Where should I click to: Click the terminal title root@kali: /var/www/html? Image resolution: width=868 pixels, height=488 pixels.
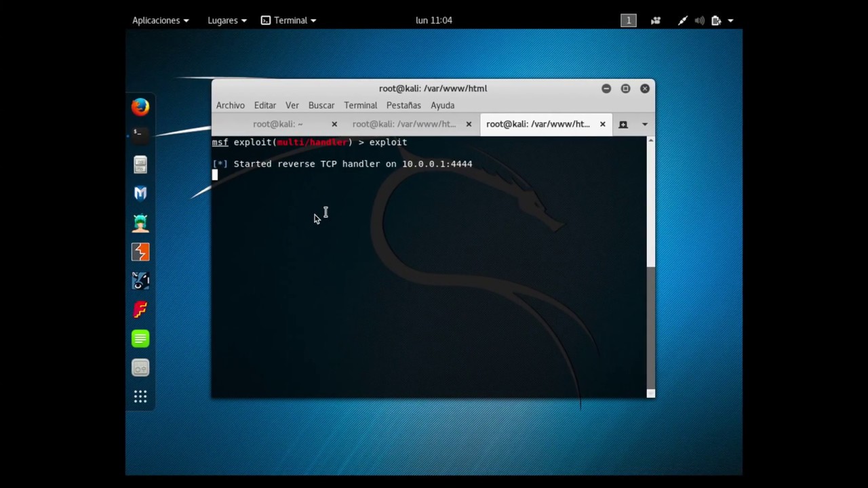pyautogui.click(x=433, y=88)
